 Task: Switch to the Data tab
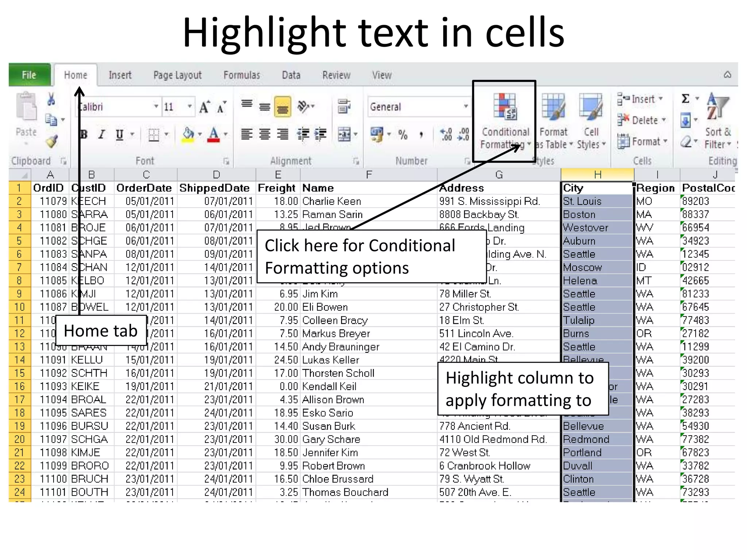(x=291, y=75)
